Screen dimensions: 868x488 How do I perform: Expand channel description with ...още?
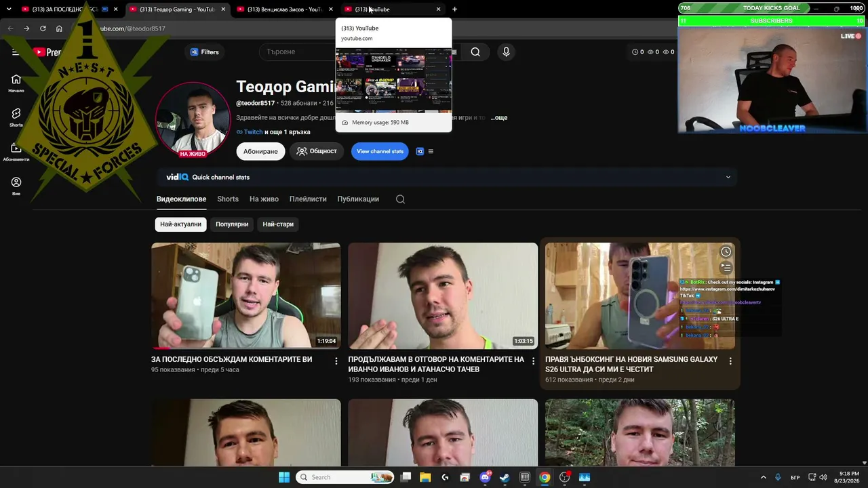[x=498, y=117]
